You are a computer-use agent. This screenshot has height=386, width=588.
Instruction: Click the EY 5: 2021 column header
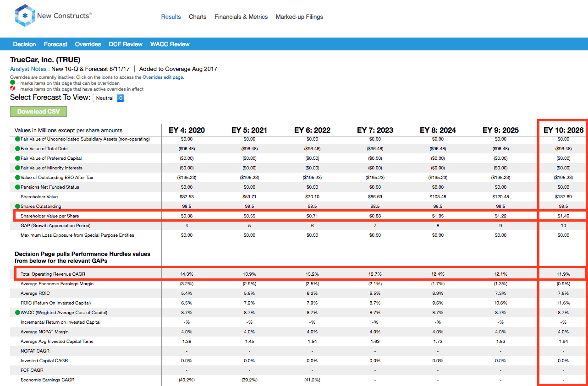250,130
